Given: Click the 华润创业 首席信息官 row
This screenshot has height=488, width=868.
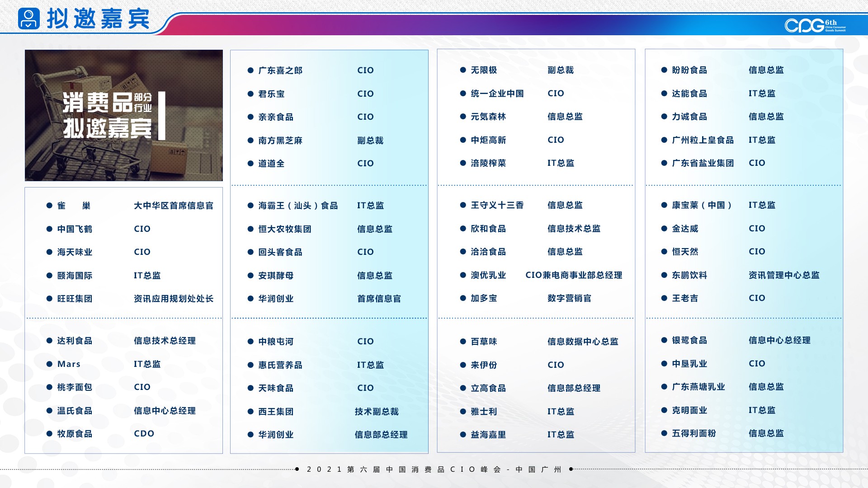Looking at the screenshot, I should [276, 299].
